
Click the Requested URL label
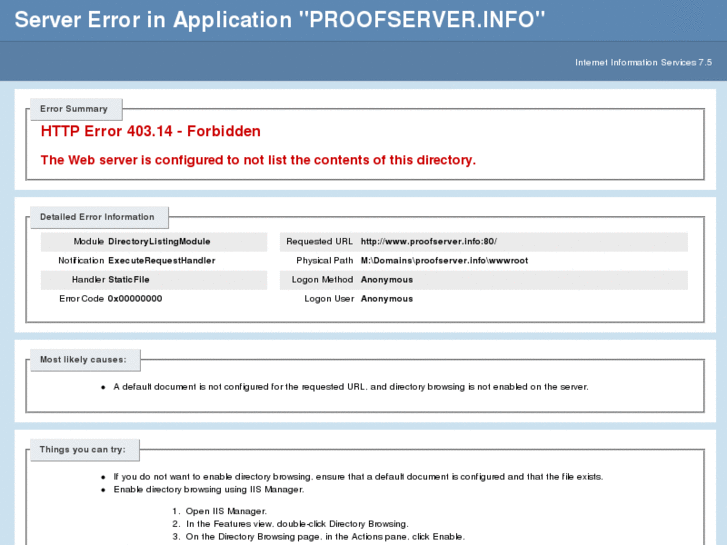pyautogui.click(x=319, y=242)
